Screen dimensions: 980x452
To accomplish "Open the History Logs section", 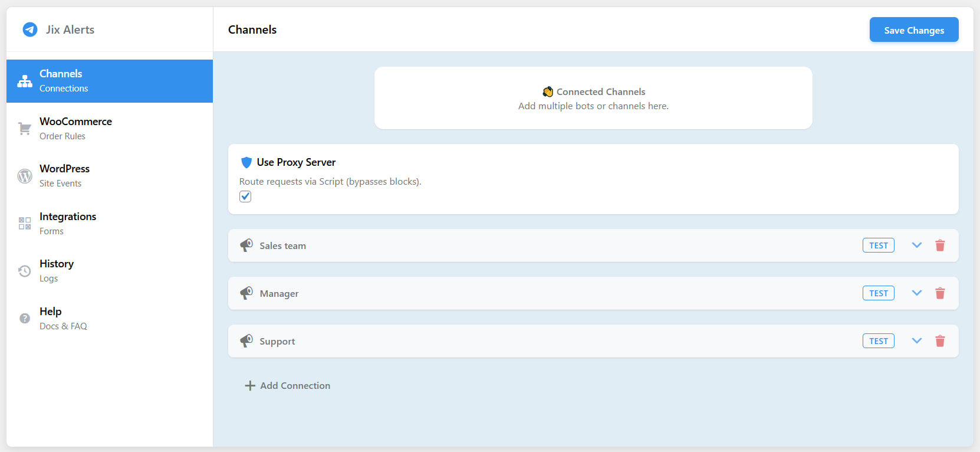I will (x=110, y=271).
